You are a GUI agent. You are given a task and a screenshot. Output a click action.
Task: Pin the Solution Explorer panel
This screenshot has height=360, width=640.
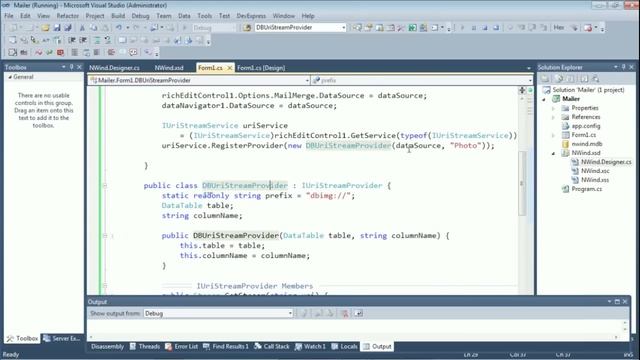click(x=623, y=67)
